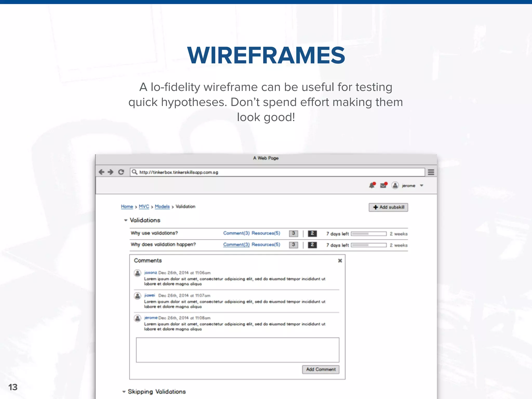
Task: Click jasonz's avatar in comments
Action: pos(137,273)
